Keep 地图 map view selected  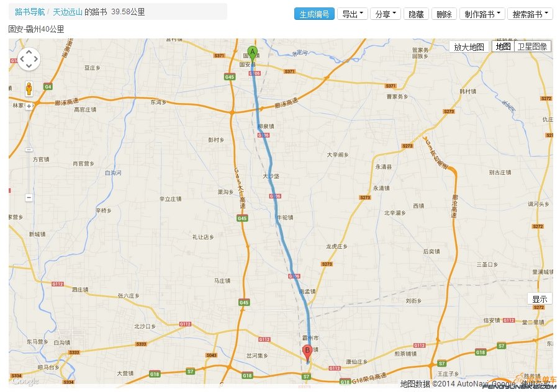502,46
